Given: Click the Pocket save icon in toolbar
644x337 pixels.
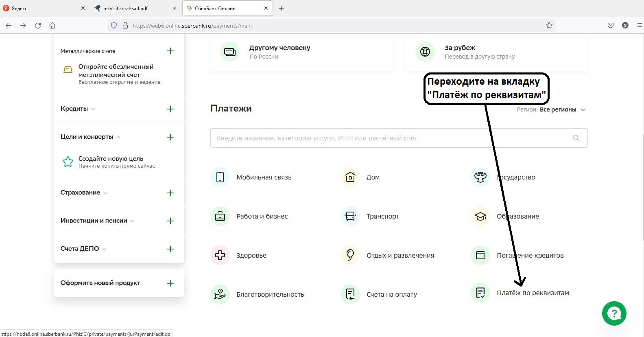Looking at the screenshot, I should [x=611, y=25].
